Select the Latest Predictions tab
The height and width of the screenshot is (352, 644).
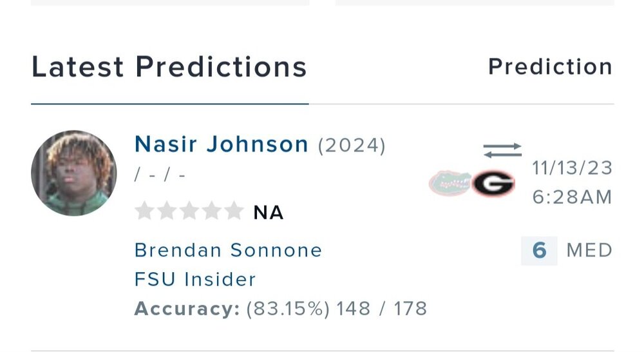click(x=169, y=68)
